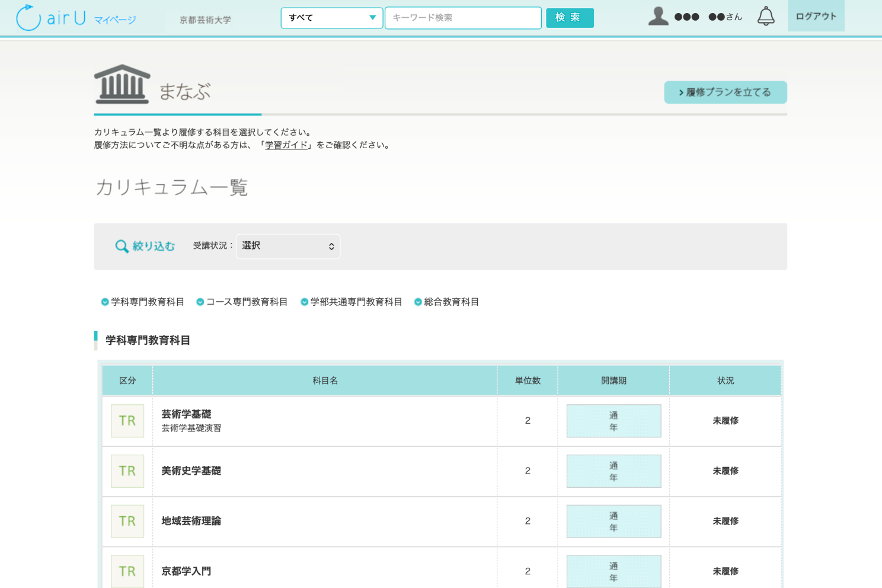Click the 状況 column header
The height and width of the screenshot is (588, 882).
726,381
